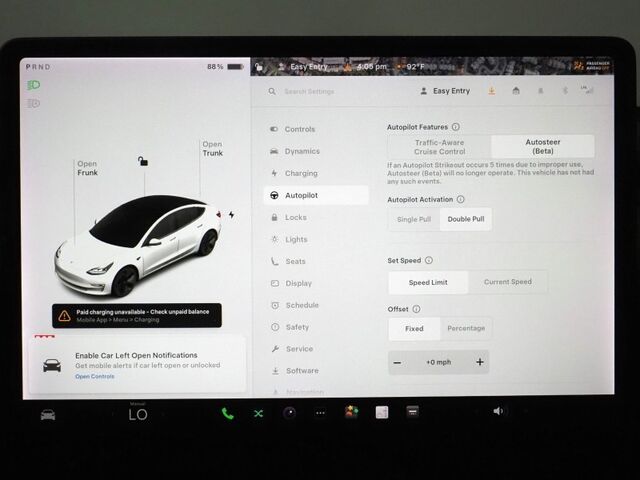Tap the white Model 3 car image
Screen dimensions: 640x480
click(138, 245)
